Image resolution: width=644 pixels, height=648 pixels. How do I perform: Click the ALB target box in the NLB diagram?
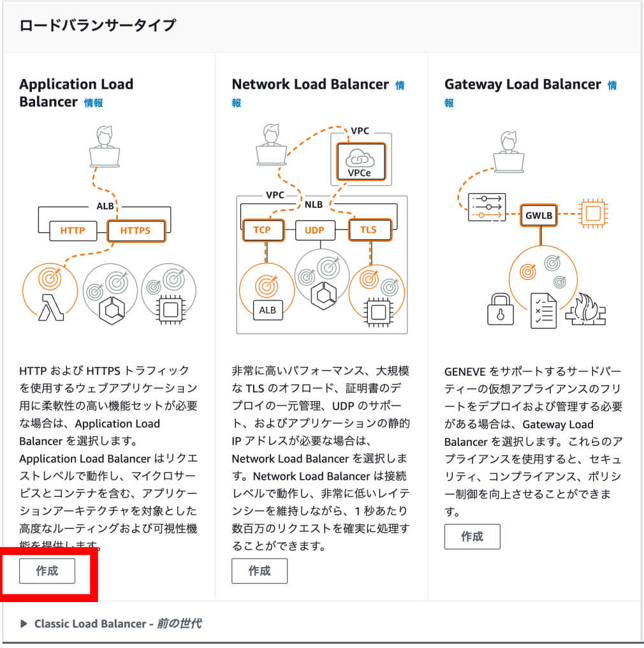(x=268, y=311)
